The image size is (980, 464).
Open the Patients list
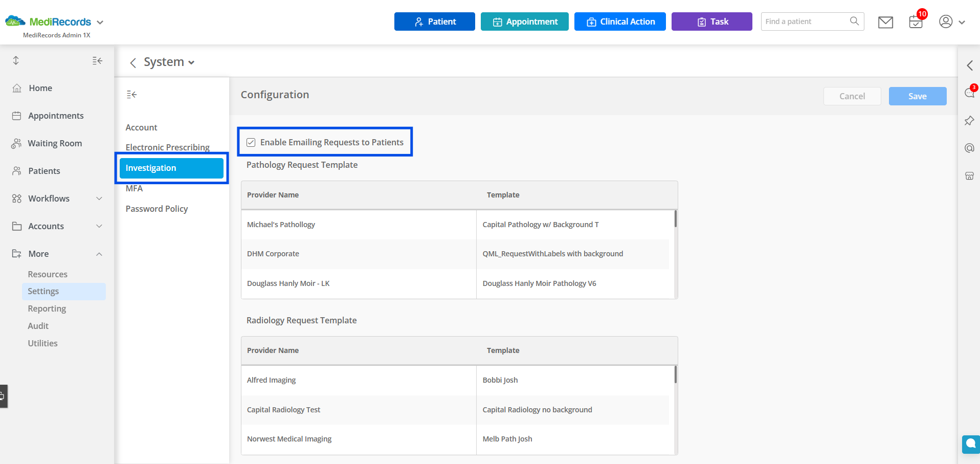point(44,171)
